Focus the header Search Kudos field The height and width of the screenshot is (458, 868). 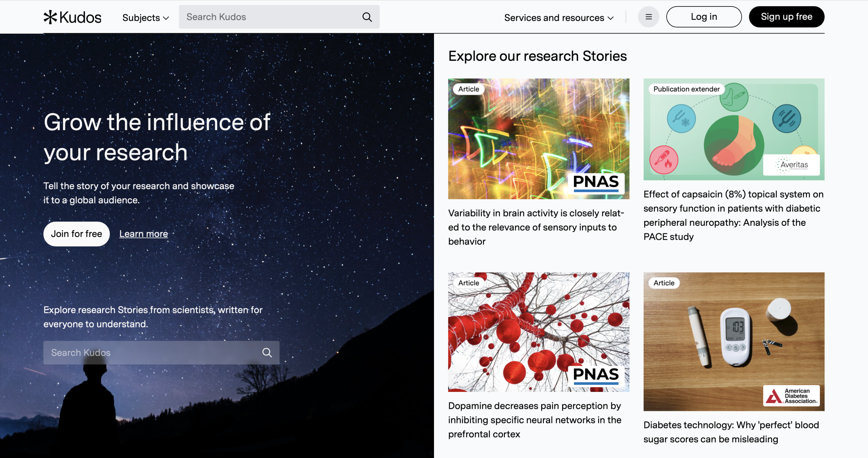point(279,17)
